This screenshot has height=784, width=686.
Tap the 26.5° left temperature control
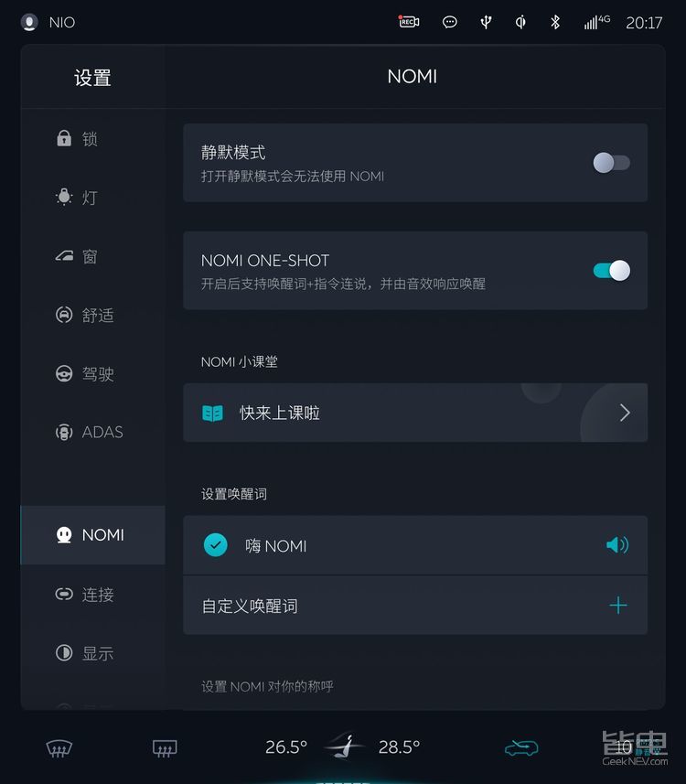(x=285, y=747)
